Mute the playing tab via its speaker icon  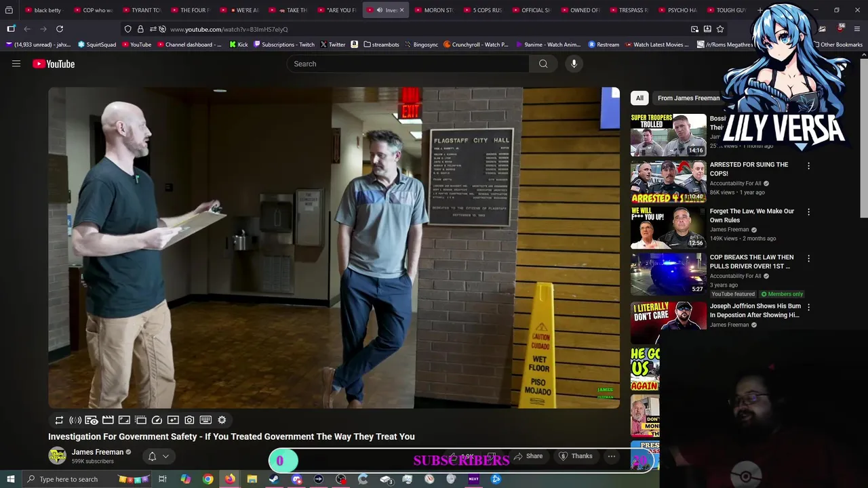(x=379, y=10)
